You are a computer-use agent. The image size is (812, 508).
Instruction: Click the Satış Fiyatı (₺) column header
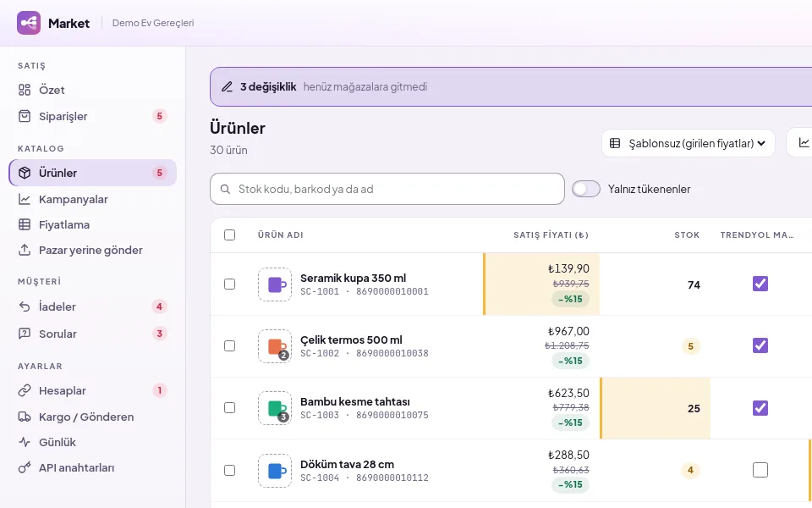(551, 235)
